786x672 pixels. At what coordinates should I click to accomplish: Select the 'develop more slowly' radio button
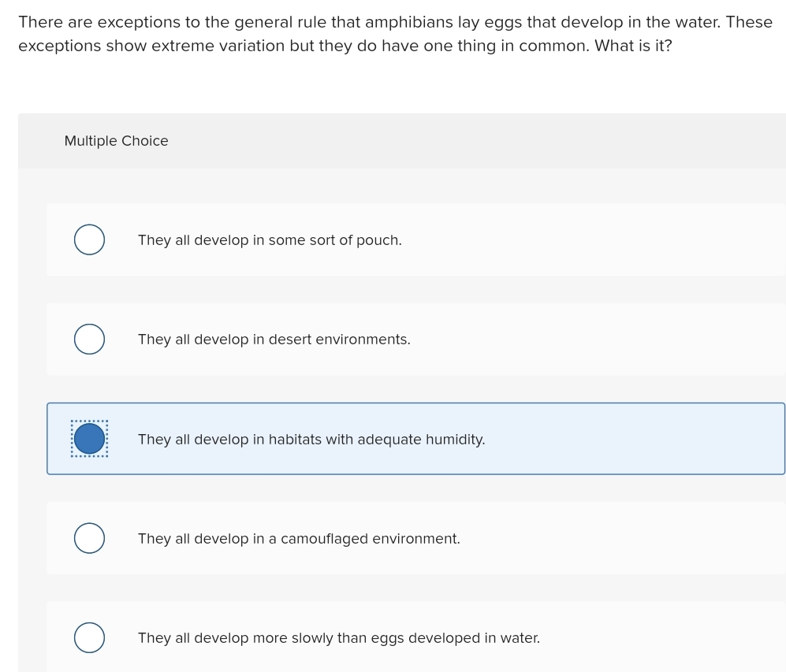click(89, 637)
